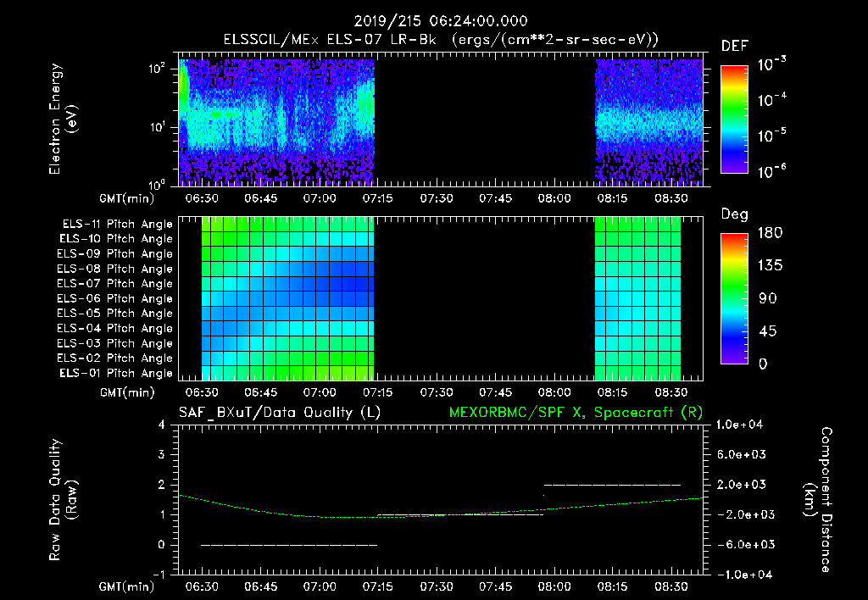This screenshot has height=600, width=868.
Task: Click the ELS-04 Pitch Angle row label
Action: click(x=115, y=328)
